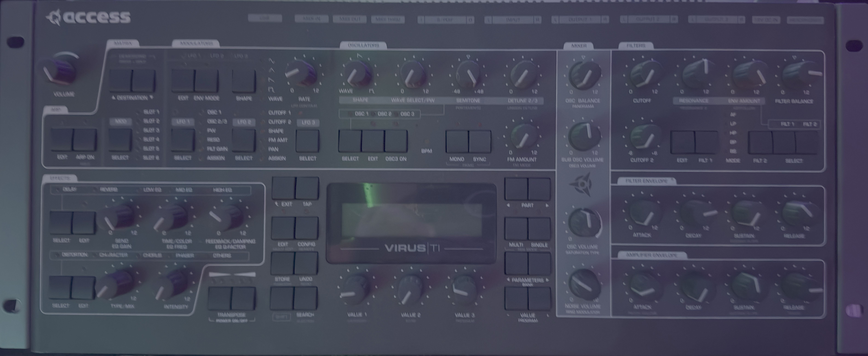
Task: Click the Undo button
Action: [x=306, y=263]
